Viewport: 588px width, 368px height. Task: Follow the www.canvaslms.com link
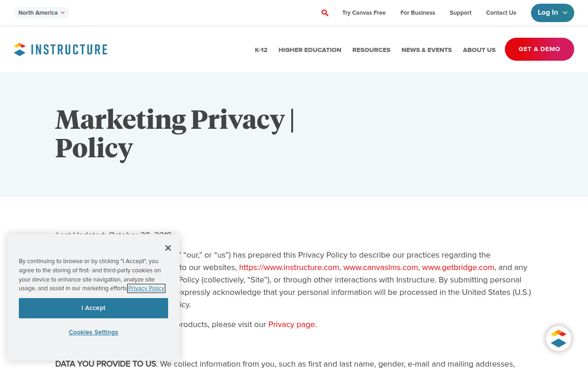click(x=380, y=267)
